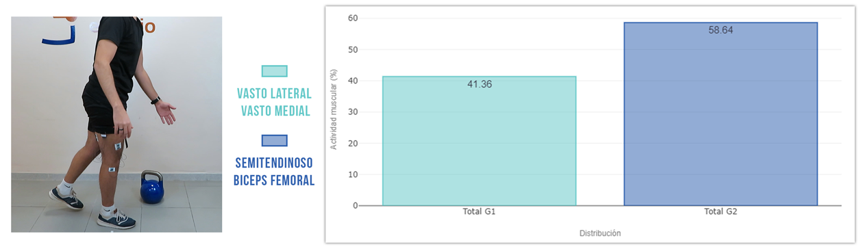Image resolution: width=868 pixels, height=249 pixels.
Task: Click the Total G1 axis label
Action: coord(480,212)
